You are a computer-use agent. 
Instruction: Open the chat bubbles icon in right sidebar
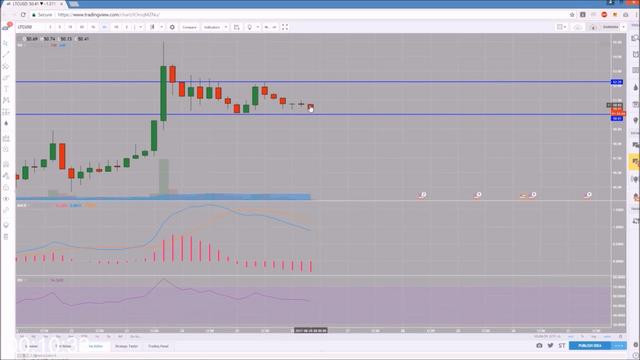coord(635,145)
